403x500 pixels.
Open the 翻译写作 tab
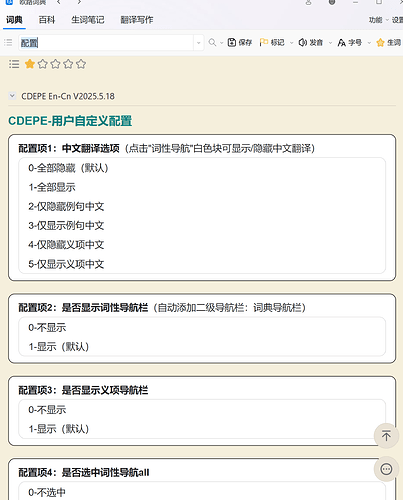(137, 20)
